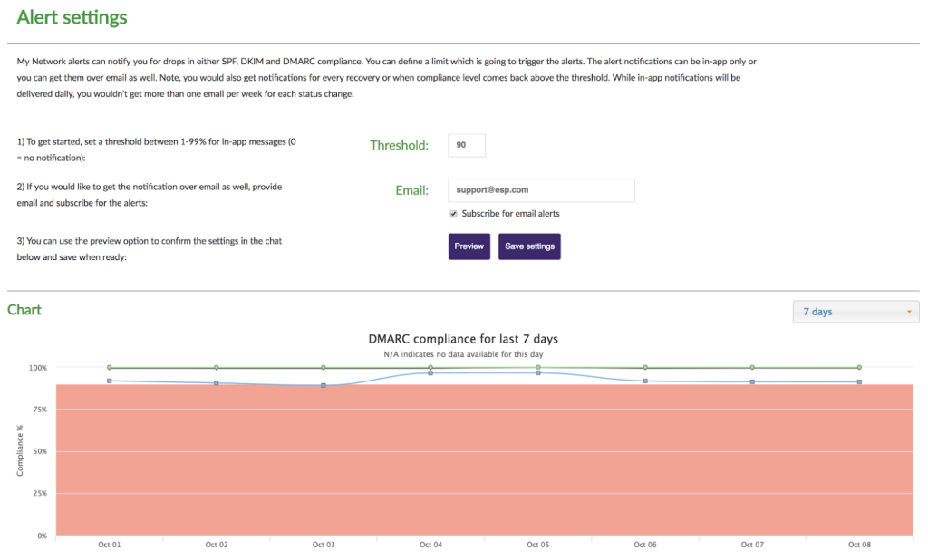Select the green data point for Oct 02

click(217, 368)
